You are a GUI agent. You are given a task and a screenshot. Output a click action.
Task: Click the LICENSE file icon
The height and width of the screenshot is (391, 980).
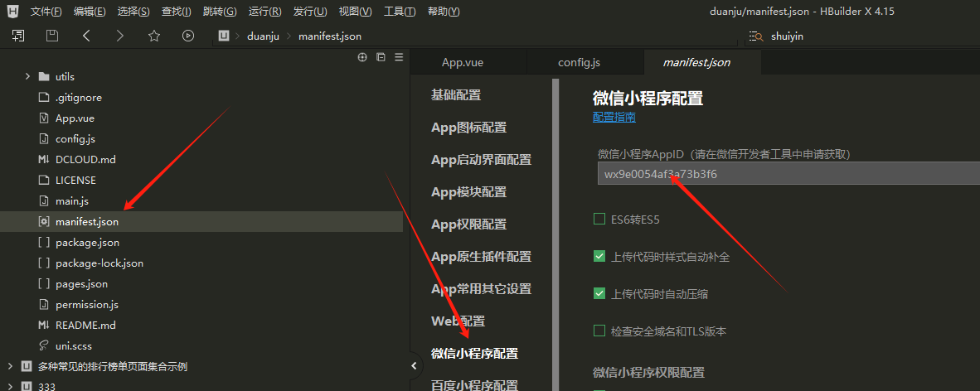click(x=44, y=180)
